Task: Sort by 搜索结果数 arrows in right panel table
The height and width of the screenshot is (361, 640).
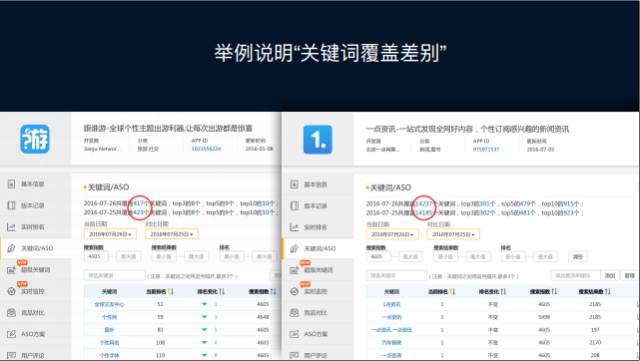Action: (x=608, y=291)
